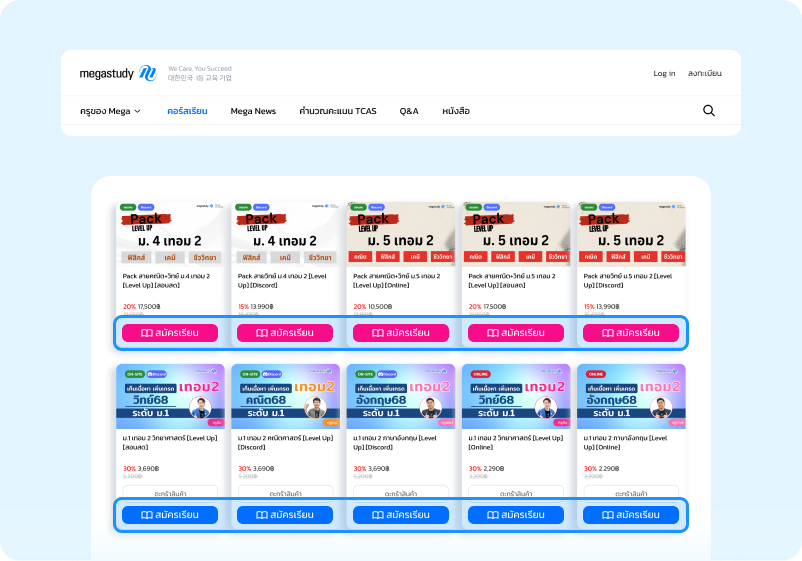Click สมัครเรียน for ม.5 คณิต+วิทย์ Online pack

pyautogui.click(x=400, y=333)
